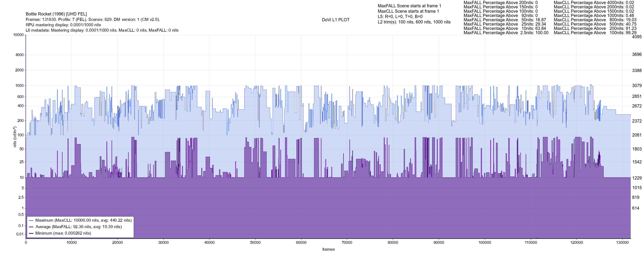Click the nits (cd/m²) y-axis label

[x=15, y=137]
